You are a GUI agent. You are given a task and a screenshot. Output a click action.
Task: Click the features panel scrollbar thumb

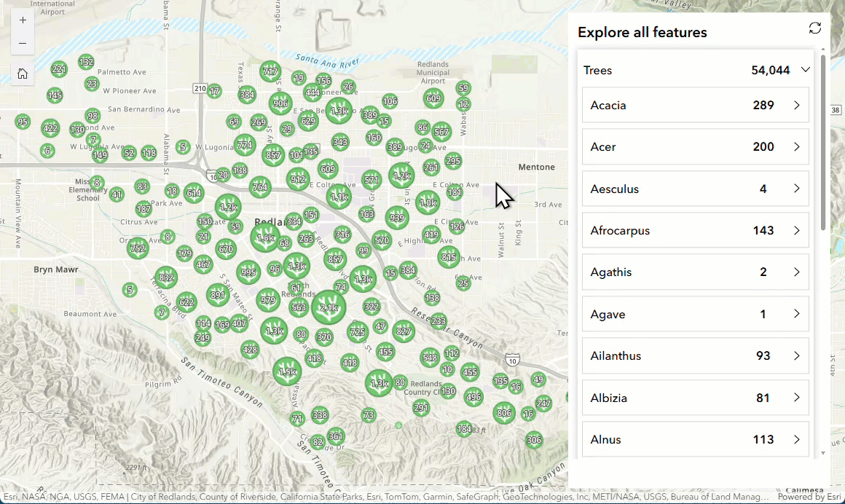823,141
